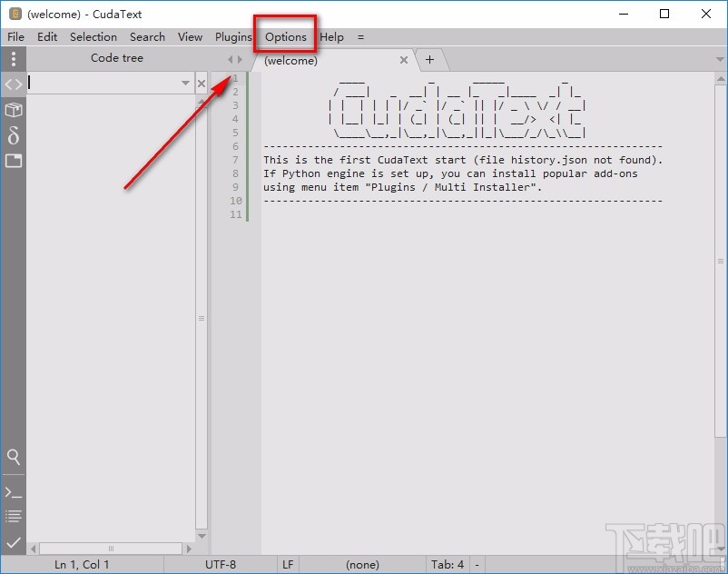
Task: Change tab size via Tab: 4 field
Action: pyautogui.click(x=448, y=565)
